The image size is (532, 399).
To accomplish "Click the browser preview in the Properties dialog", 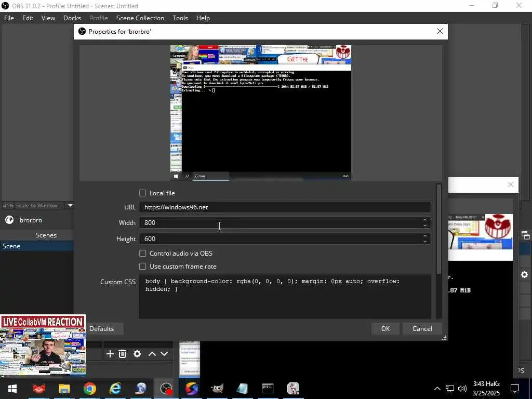I will [x=261, y=112].
